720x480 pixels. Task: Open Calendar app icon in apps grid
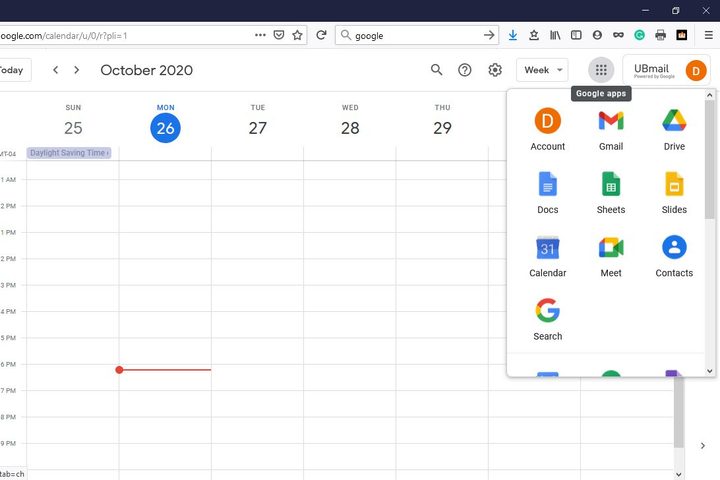click(547, 256)
